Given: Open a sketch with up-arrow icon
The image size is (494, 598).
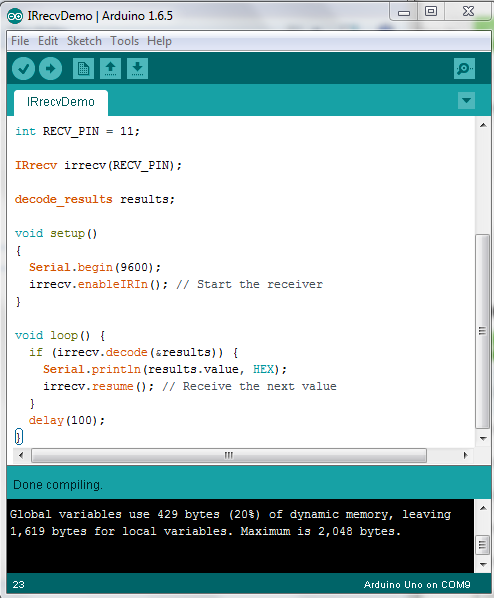Looking at the screenshot, I should tap(110, 69).
